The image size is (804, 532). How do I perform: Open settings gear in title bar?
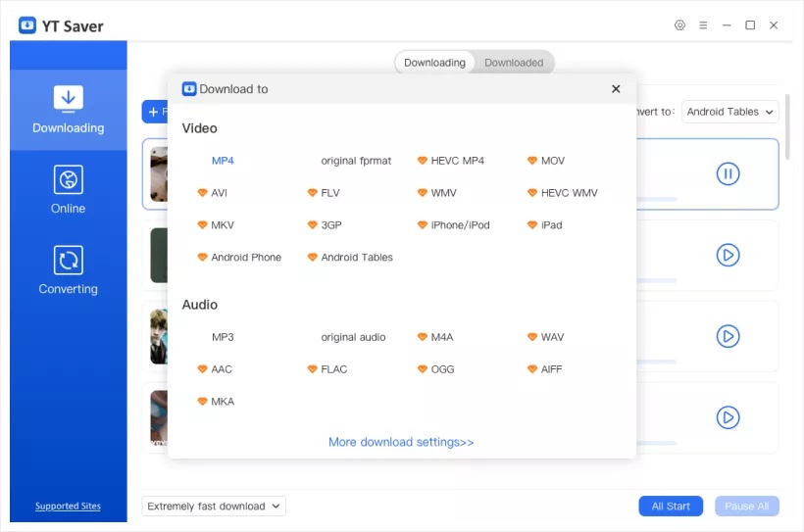click(x=679, y=25)
